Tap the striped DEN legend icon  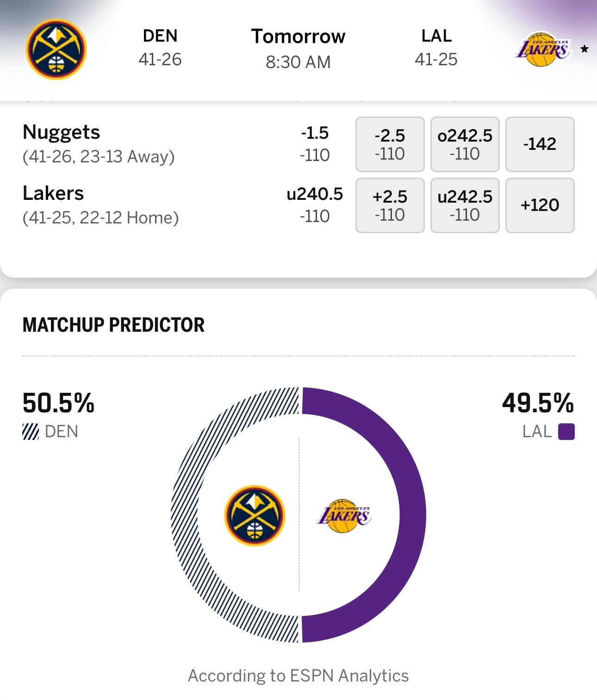pos(31,432)
